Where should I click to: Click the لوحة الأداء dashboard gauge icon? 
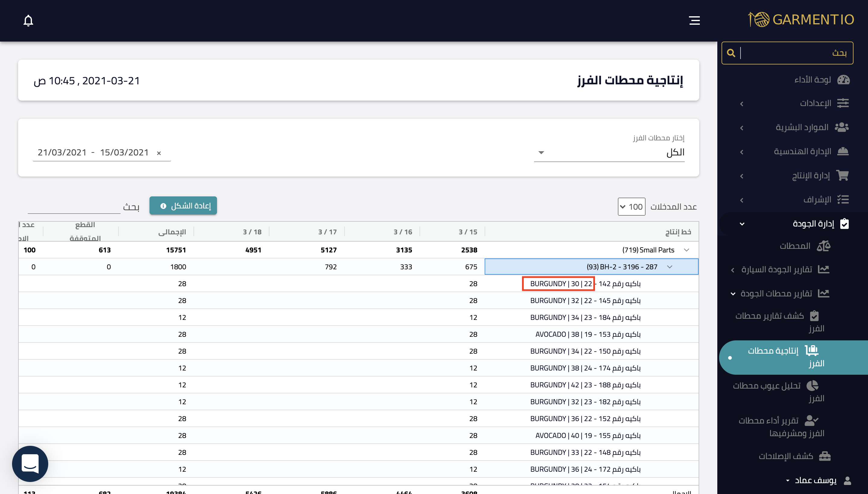tap(843, 80)
